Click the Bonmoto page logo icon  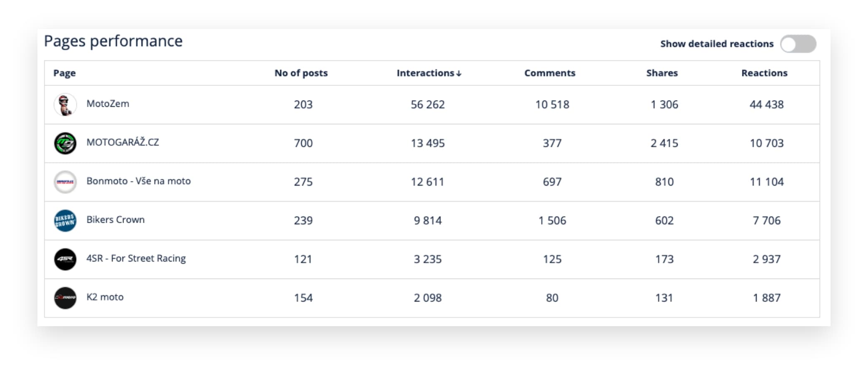[x=65, y=182]
